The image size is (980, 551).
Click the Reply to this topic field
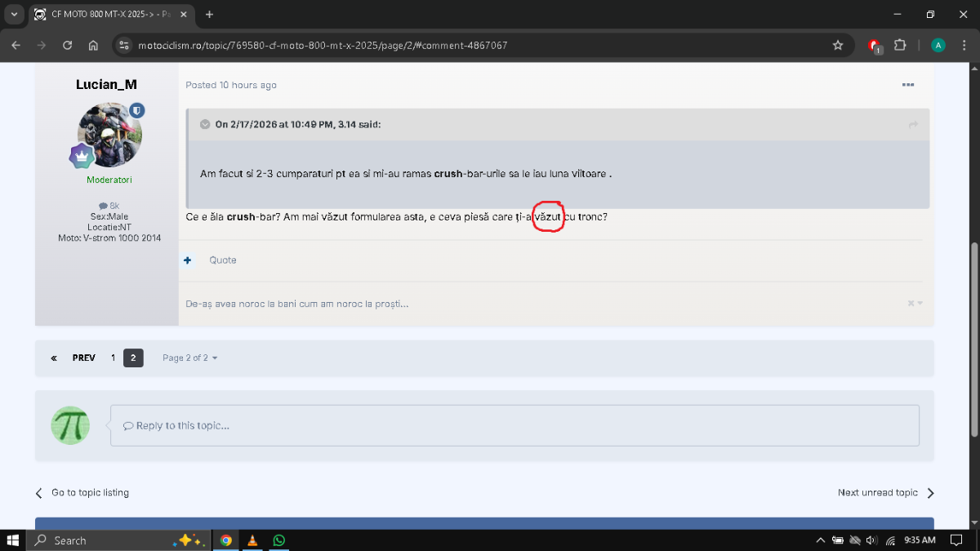coord(514,425)
